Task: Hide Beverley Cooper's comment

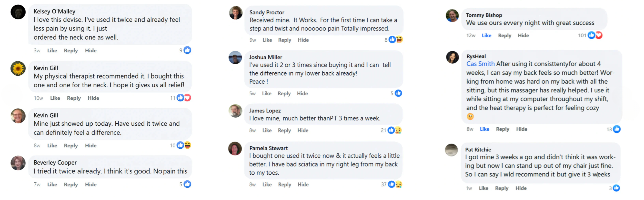Action: (x=91, y=184)
